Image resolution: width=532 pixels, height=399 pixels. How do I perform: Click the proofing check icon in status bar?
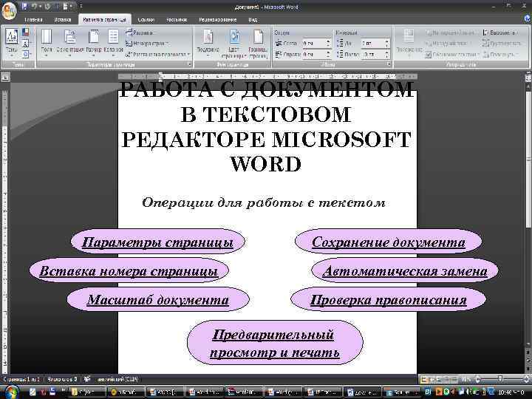(87, 379)
